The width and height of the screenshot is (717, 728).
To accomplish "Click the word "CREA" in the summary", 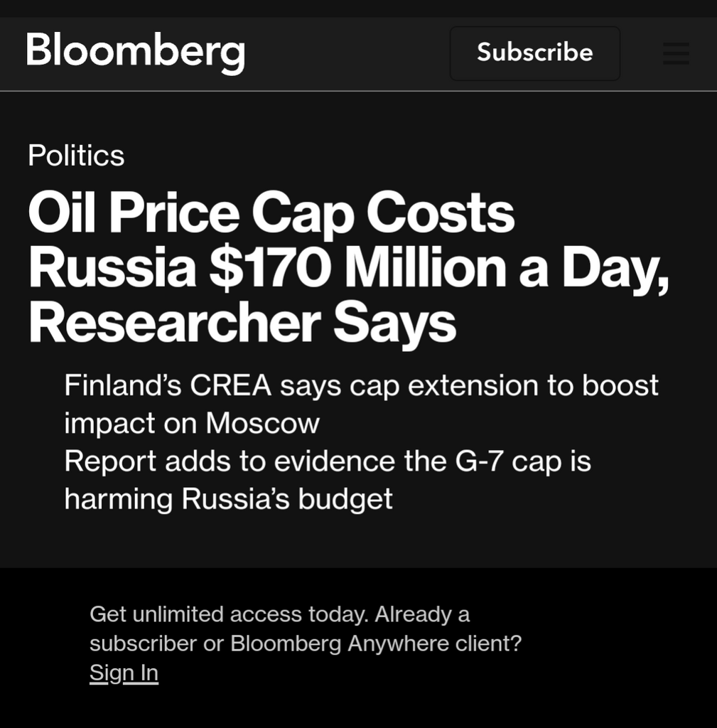I will tap(230, 386).
